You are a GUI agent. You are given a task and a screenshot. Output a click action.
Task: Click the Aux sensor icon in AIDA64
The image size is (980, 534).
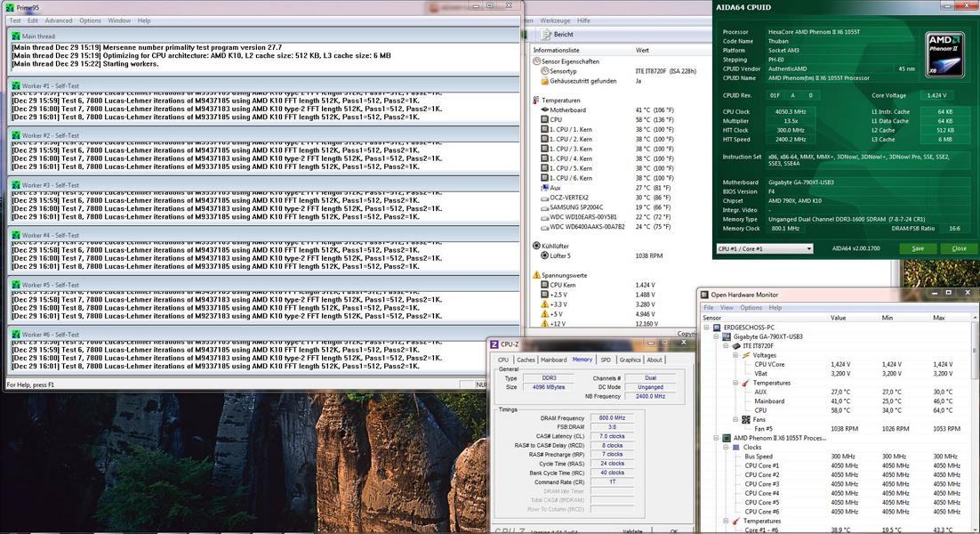(544, 188)
